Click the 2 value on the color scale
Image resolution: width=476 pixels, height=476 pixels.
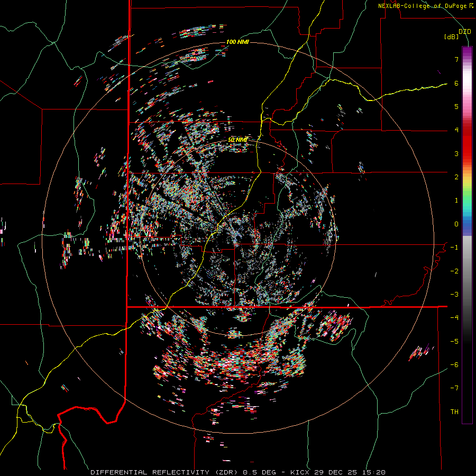(456, 177)
